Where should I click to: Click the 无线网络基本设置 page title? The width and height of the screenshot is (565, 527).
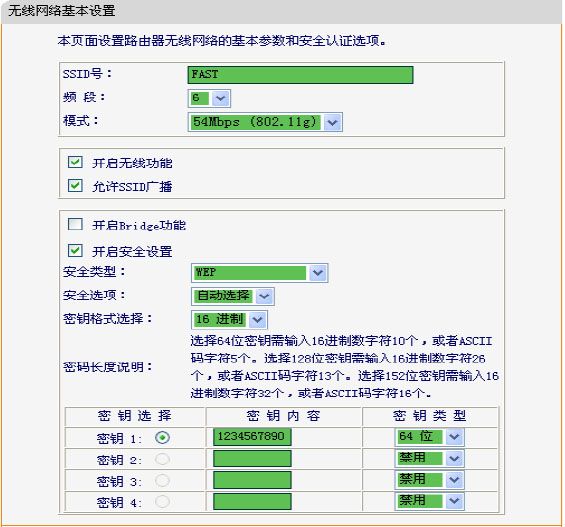click(62, 11)
